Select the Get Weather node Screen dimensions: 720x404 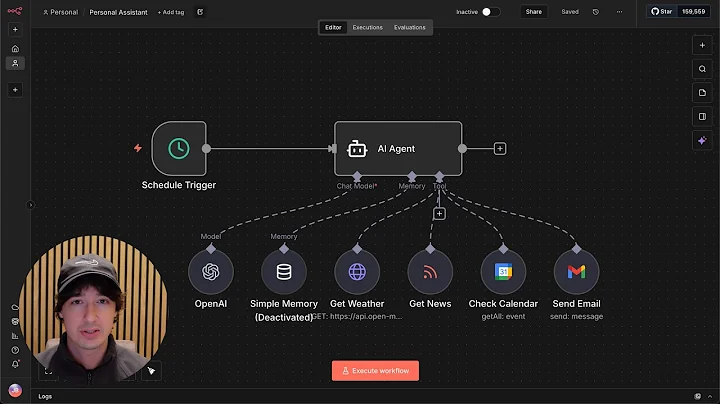tap(357, 272)
